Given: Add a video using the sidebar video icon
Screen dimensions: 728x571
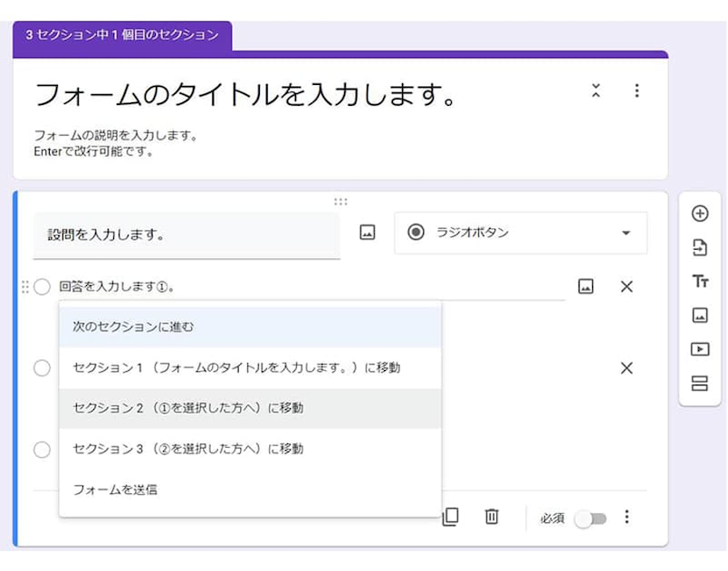Looking at the screenshot, I should click(x=700, y=350).
